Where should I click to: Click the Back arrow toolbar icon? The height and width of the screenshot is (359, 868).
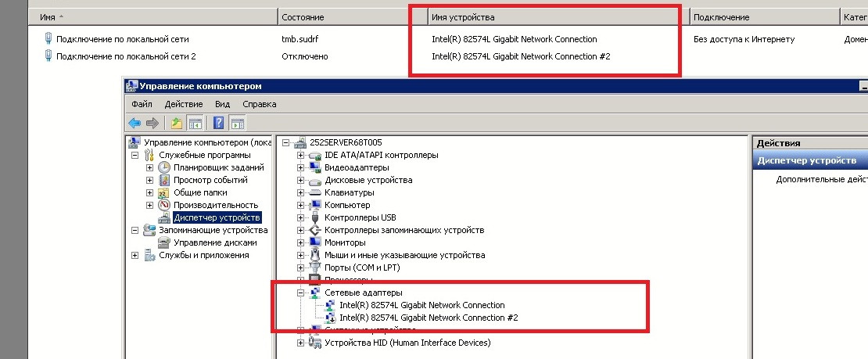[x=135, y=123]
